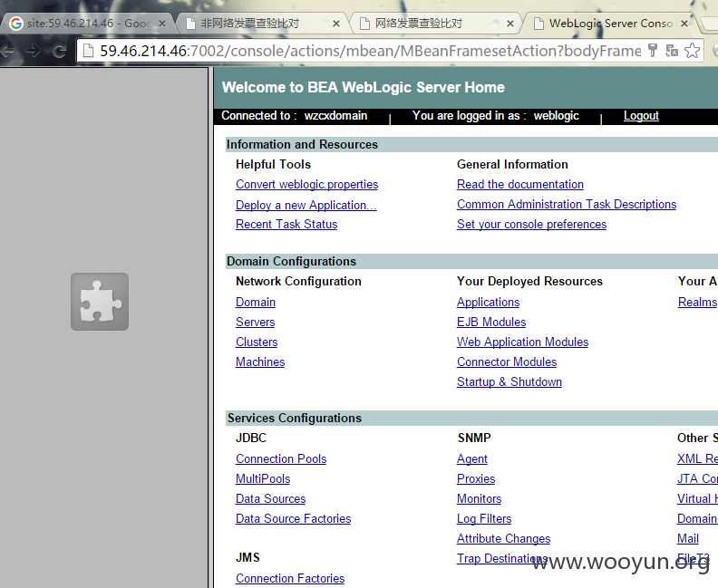Open the SNMP Agent link
This screenshot has width=718, height=588.
pyautogui.click(x=472, y=459)
